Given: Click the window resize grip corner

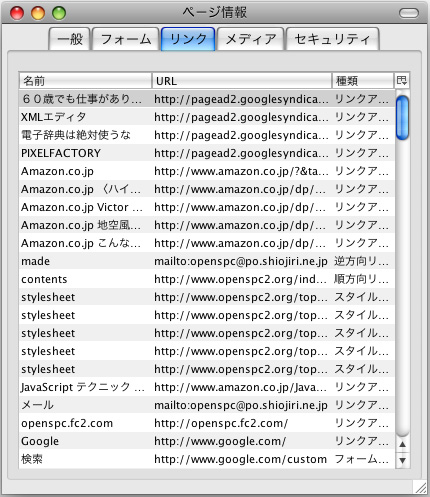Looking at the screenshot, I should (421, 488).
